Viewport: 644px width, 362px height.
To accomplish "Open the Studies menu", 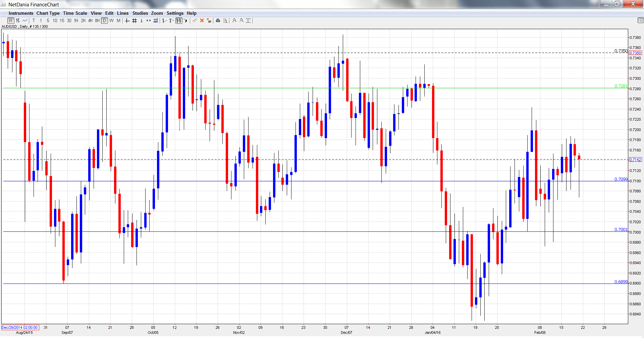I will 140,13.
